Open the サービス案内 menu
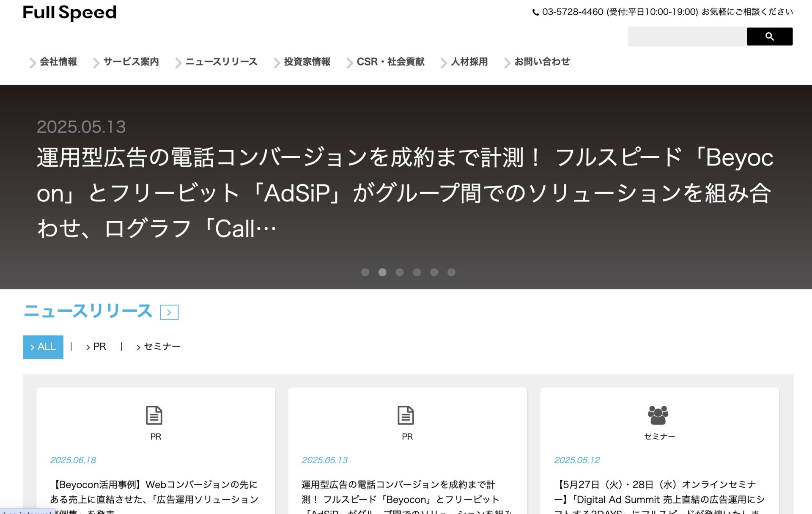Image resolution: width=812 pixels, height=514 pixels. (x=131, y=62)
